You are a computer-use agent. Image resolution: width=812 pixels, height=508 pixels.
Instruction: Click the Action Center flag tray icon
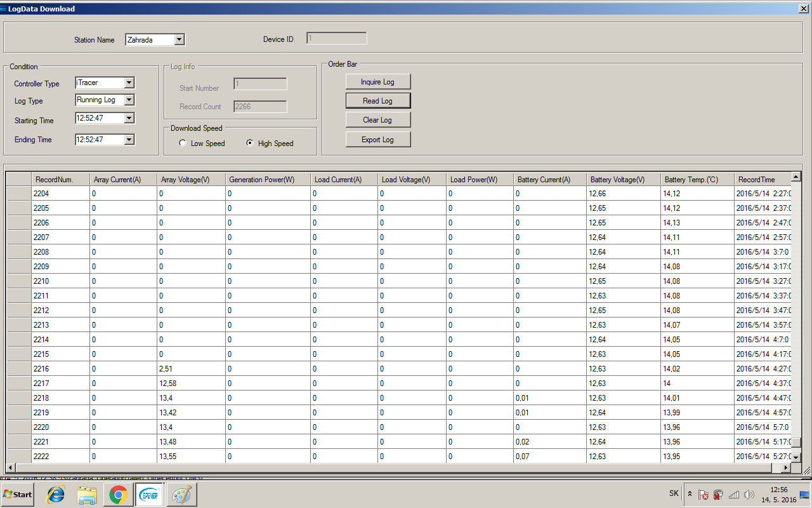click(704, 495)
